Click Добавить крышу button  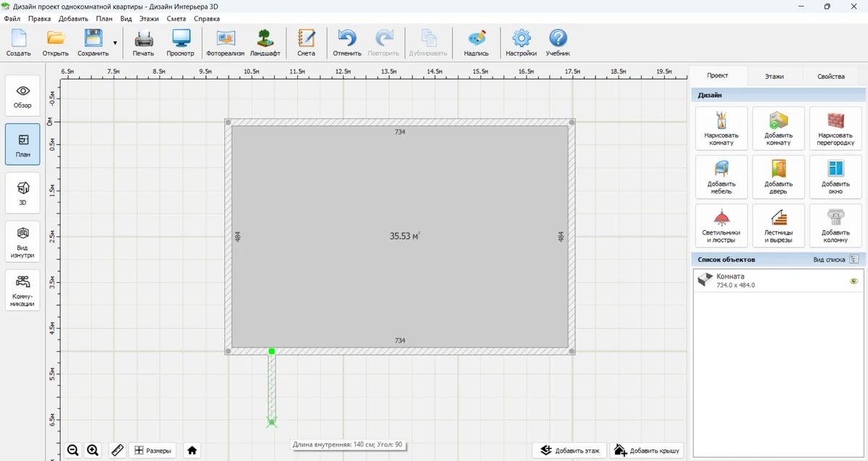pos(646,450)
